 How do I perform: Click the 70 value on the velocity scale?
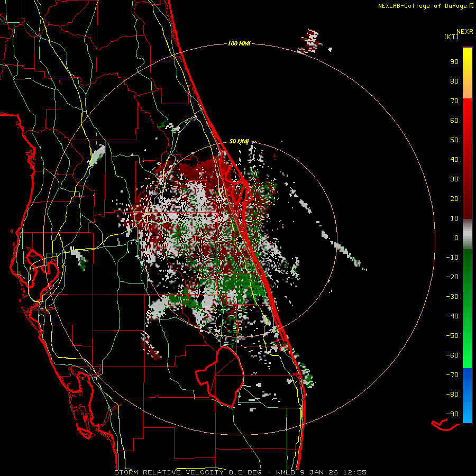pos(454,101)
